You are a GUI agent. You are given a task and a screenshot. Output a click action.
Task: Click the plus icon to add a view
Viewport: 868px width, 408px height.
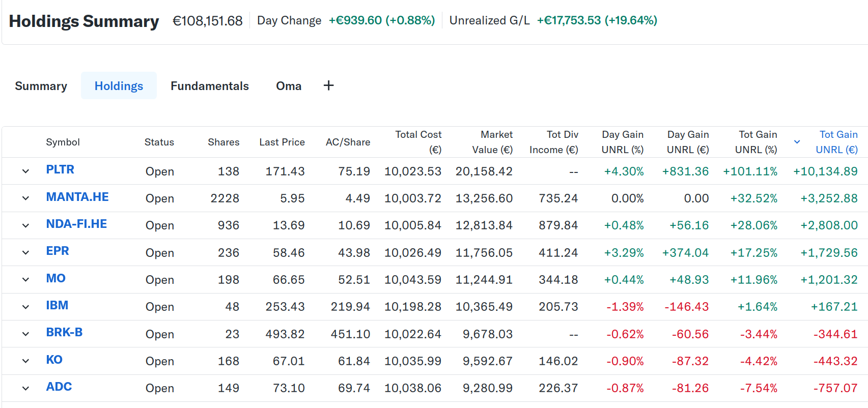click(328, 85)
